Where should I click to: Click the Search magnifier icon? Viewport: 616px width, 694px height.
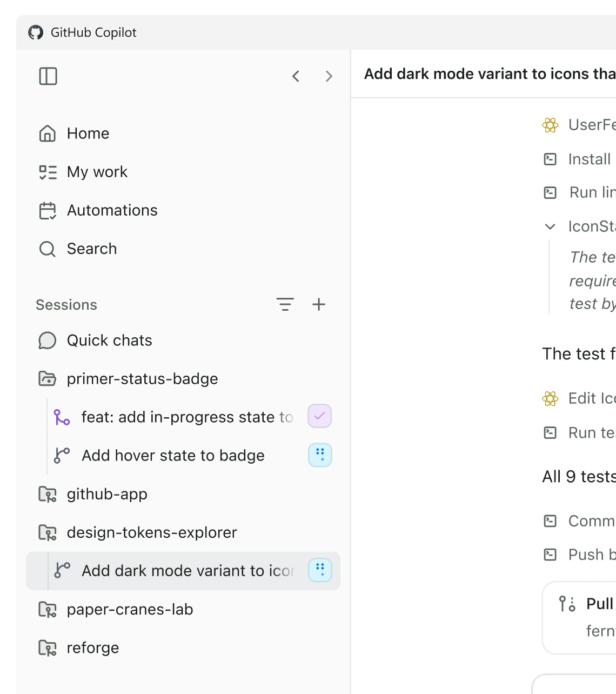(48, 249)
